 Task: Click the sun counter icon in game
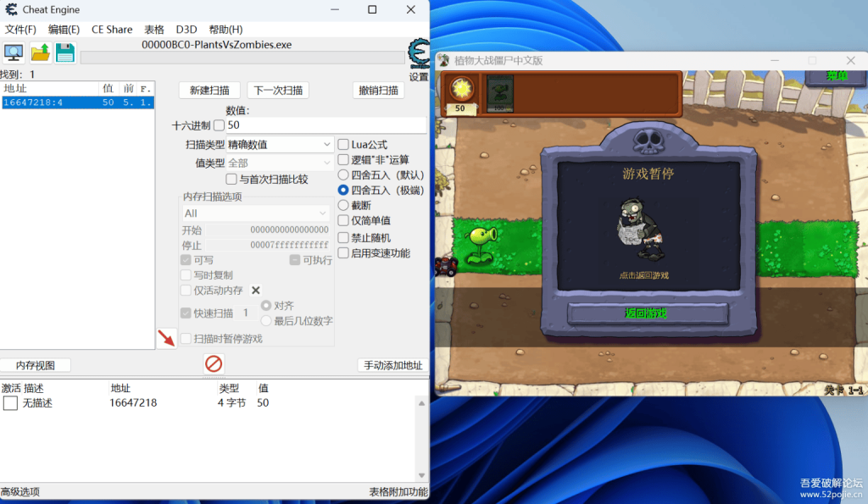pyautogui.click(x=461, y=89)
